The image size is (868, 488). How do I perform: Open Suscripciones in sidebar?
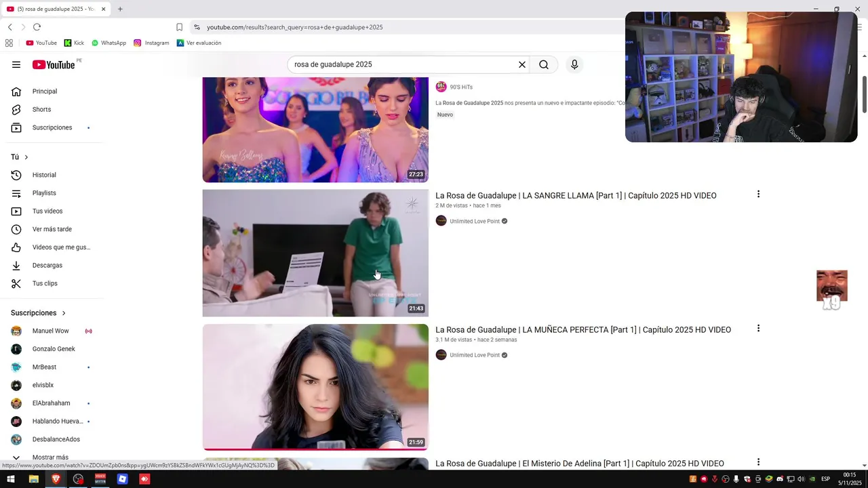[52, 127]
